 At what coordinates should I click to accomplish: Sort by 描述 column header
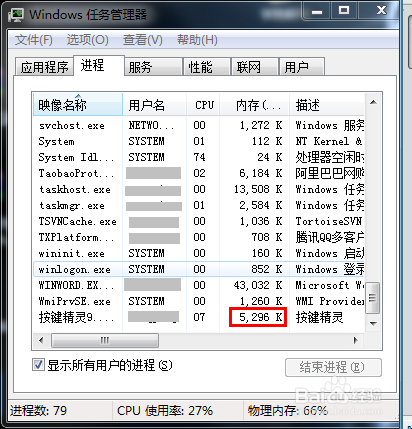(x=327, y=105)
